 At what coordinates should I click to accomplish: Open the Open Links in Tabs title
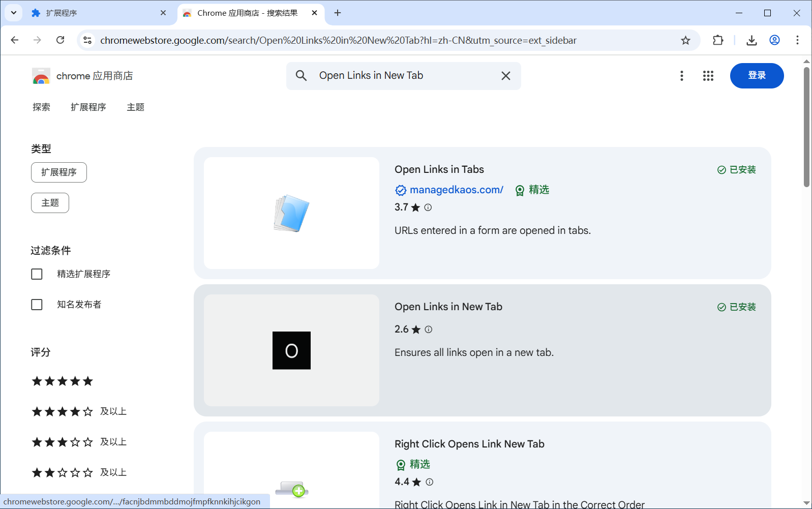(439, 169)
